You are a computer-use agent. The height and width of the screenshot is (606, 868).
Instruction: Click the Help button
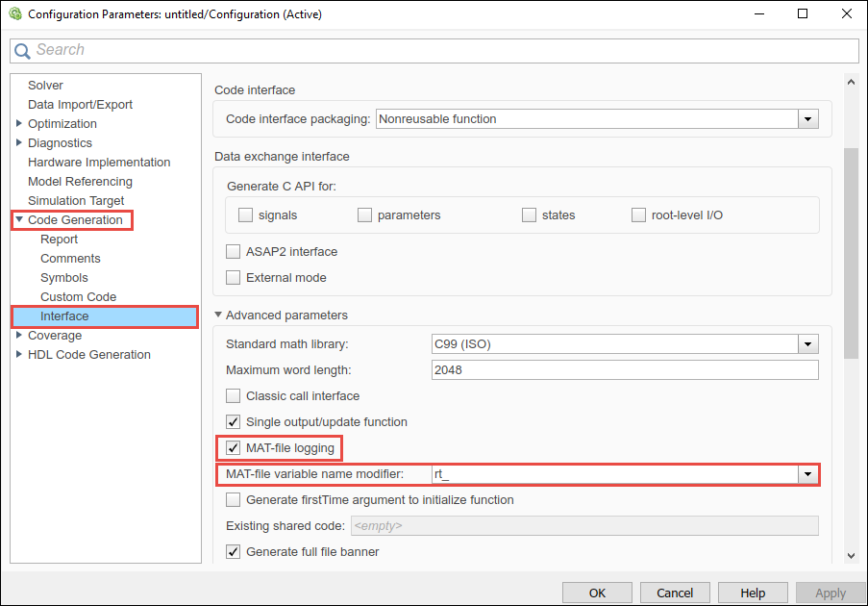click(x=752, y=593)
